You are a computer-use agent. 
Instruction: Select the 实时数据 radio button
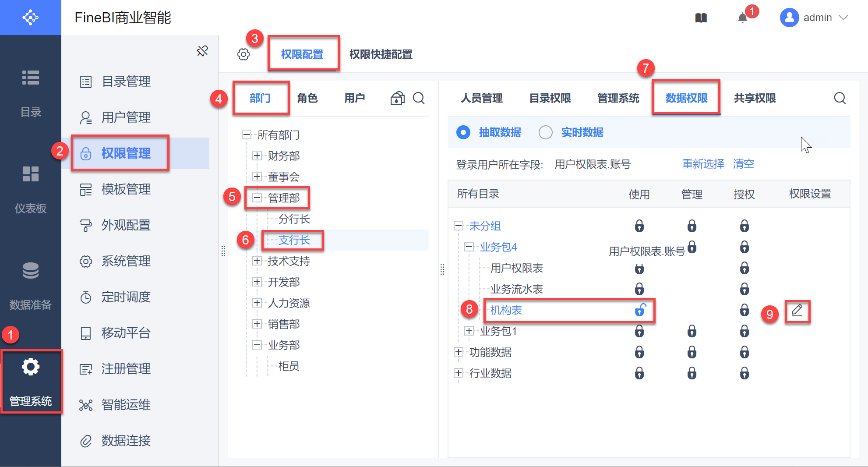546,132
